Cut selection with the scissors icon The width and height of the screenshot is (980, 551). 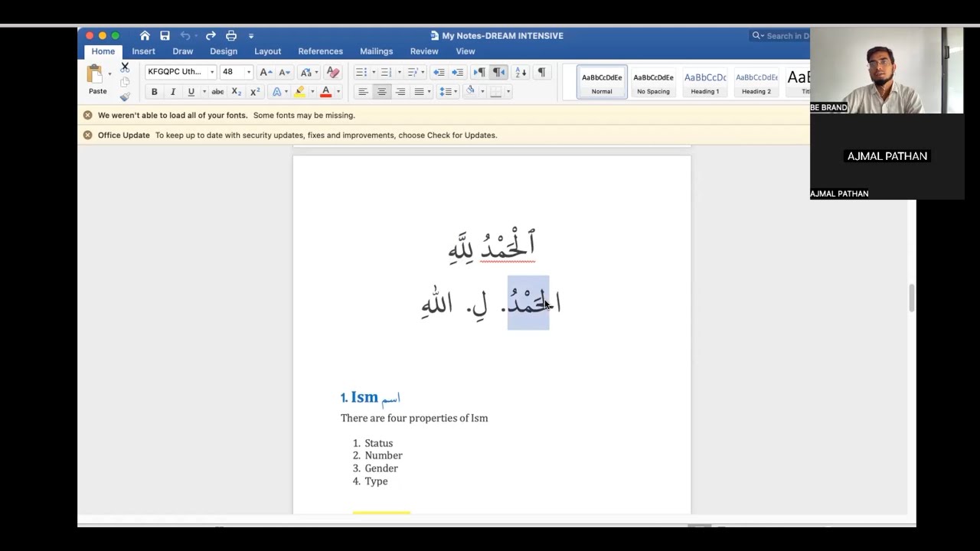(x=125, y=67)
